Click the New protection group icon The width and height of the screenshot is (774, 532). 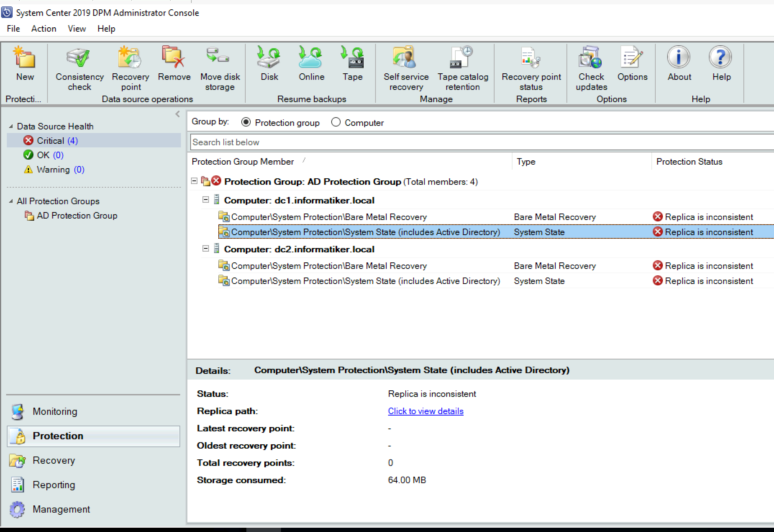click(25, 64)
